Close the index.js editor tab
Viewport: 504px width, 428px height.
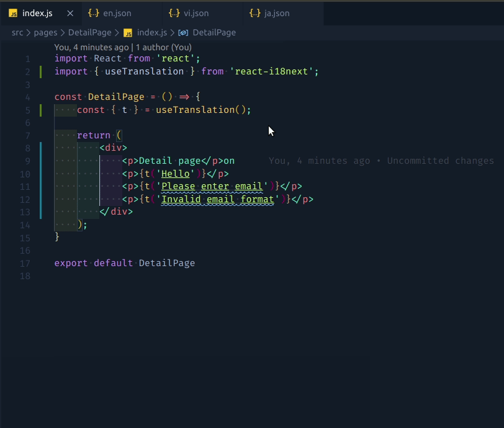click(x=70, y=13)
